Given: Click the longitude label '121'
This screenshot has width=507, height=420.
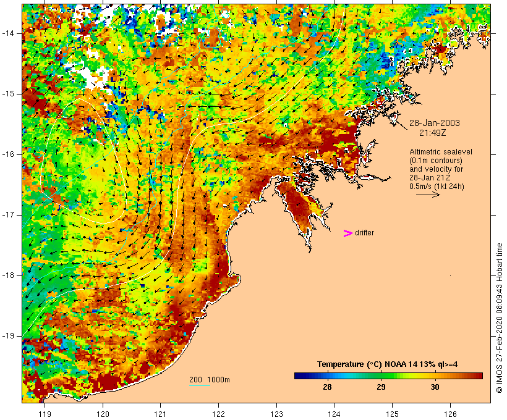Looking at the screenshot, I should [160, 414].
